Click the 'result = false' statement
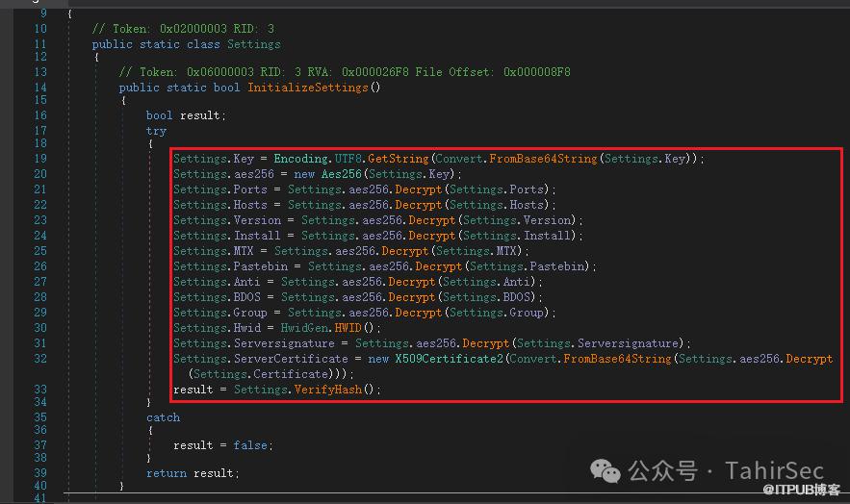Viewport: 850px width, 504px height. point(222,445)
